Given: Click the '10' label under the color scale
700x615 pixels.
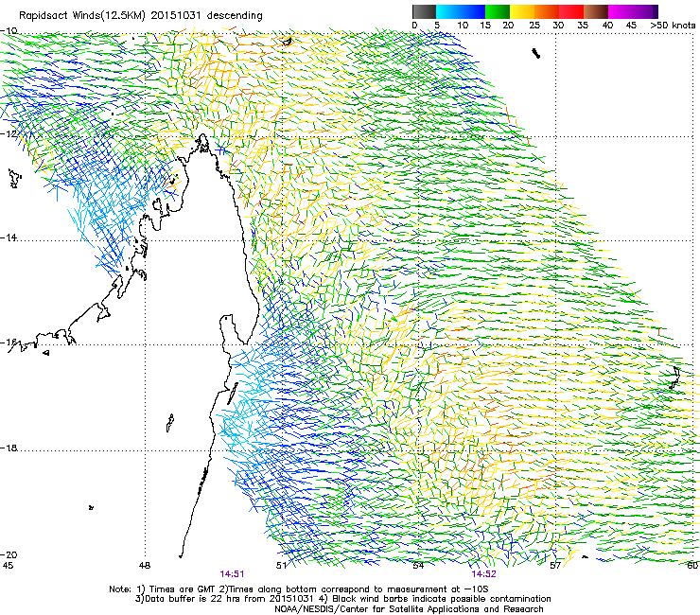Looking at the screenshot, I should 463,25.
